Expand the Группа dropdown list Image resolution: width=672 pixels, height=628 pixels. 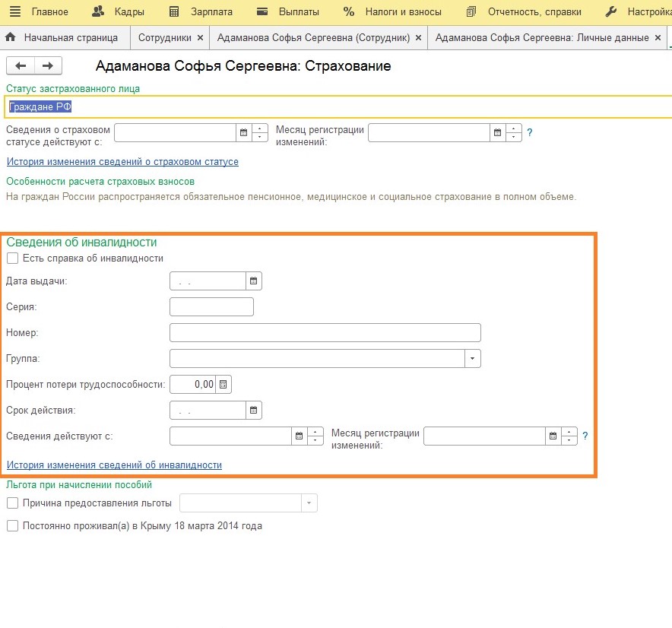pyautogui.click(x=472, y=358)
